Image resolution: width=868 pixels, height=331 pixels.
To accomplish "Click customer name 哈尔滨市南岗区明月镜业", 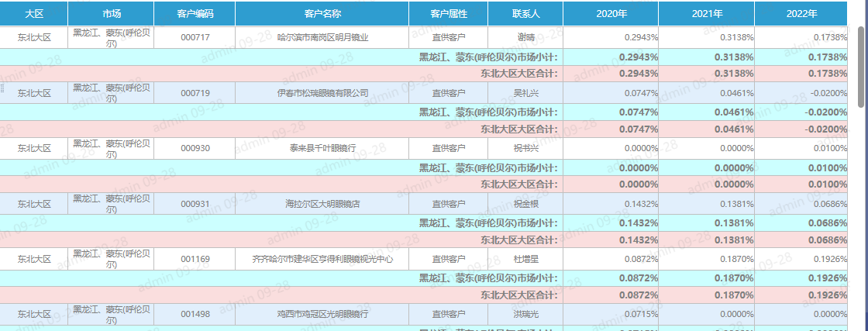I will (x=322, y=38).
